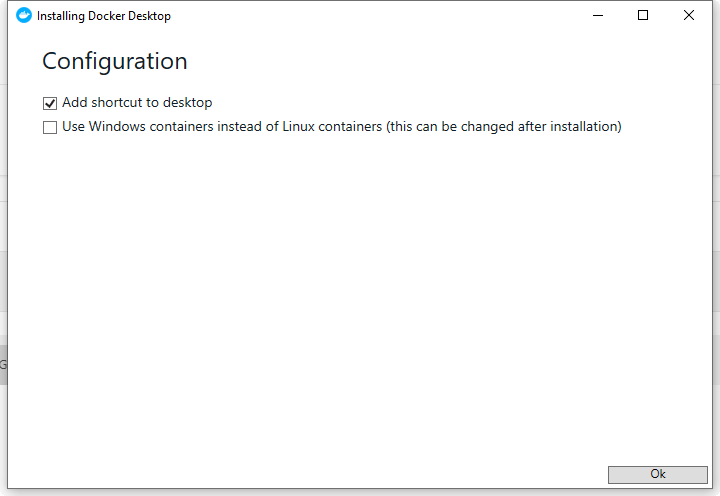
Task: Click the 'Installing Docker Desktop' title text
Action: point(103,16)
